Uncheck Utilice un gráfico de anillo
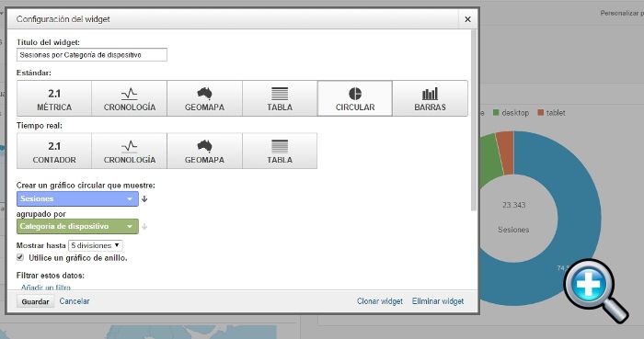 coord(19,257)
